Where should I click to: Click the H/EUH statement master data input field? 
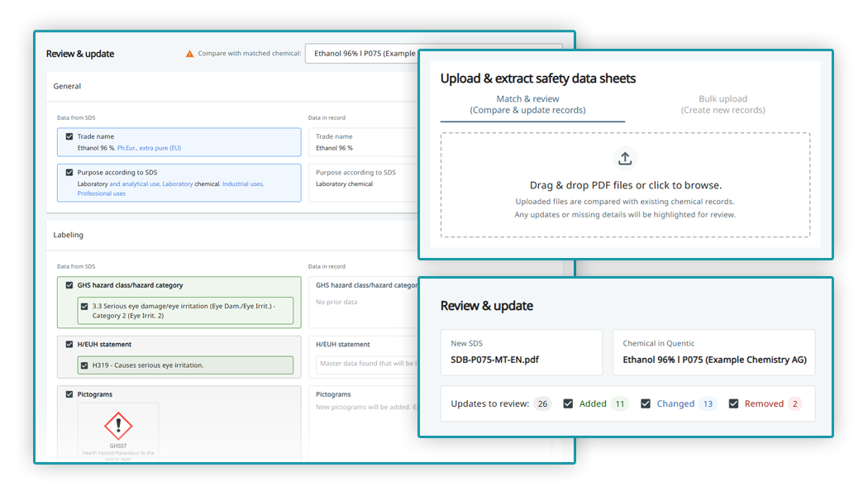362,363
